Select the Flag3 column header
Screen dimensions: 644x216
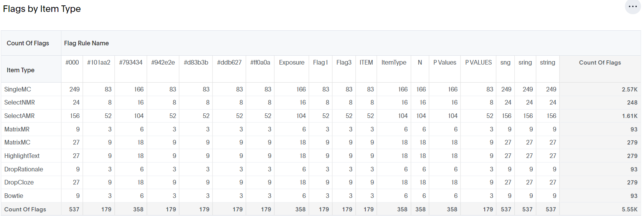[344, 63]
